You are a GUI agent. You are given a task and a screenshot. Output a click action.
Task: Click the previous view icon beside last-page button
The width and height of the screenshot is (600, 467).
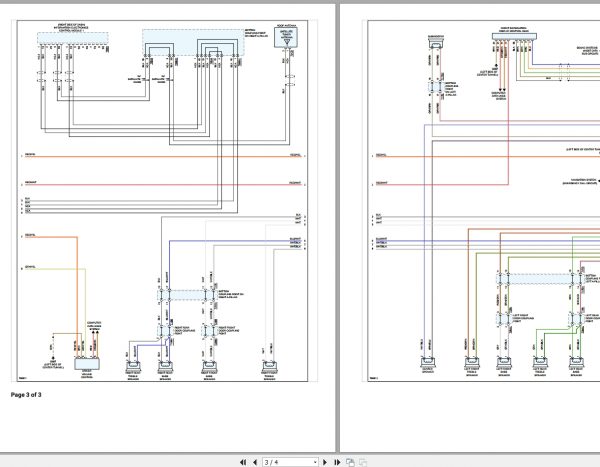(350, 462)
